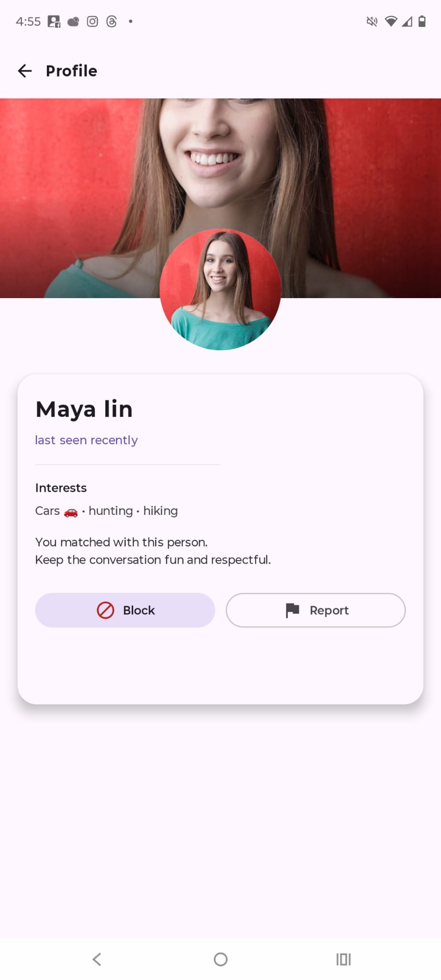Tap the Threads notification icon
This screenshot has height=980, width=441.
coord(112,22)
